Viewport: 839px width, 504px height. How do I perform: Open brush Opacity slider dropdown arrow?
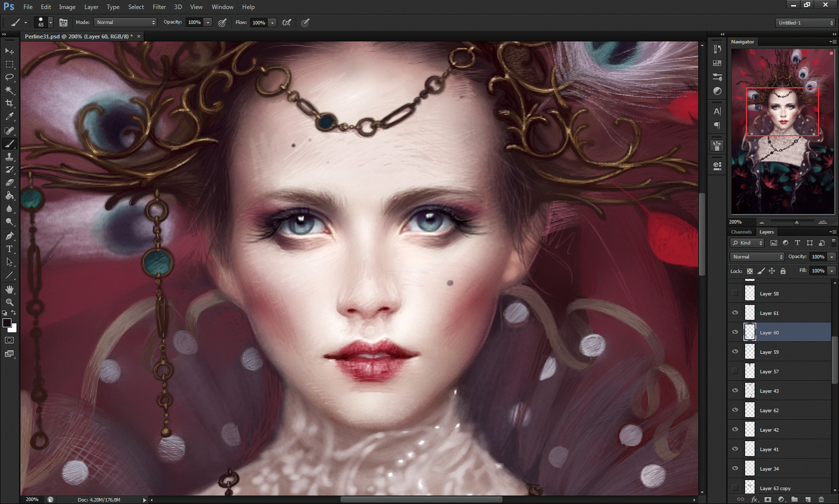(208, 22)
